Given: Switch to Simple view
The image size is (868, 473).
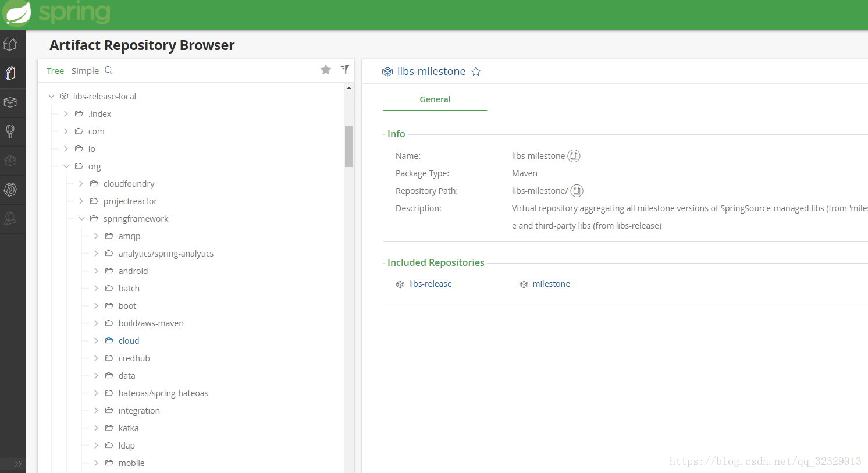Looking at the screenshot, I should tap(85, 71).
